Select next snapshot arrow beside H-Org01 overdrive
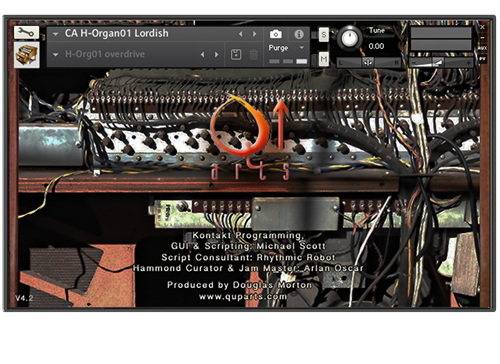Screen dimensions: 500x364 217,54
